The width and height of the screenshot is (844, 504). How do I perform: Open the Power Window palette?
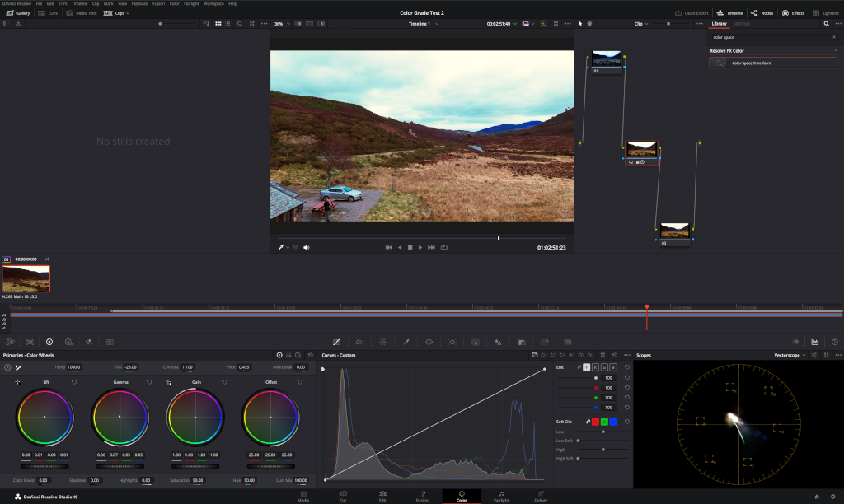tap(429, 342)
